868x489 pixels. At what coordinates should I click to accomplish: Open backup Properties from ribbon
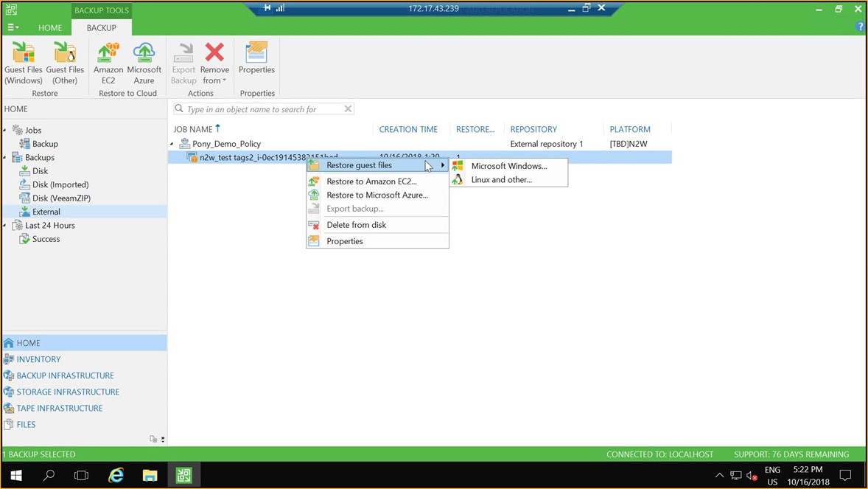(256, 58)
